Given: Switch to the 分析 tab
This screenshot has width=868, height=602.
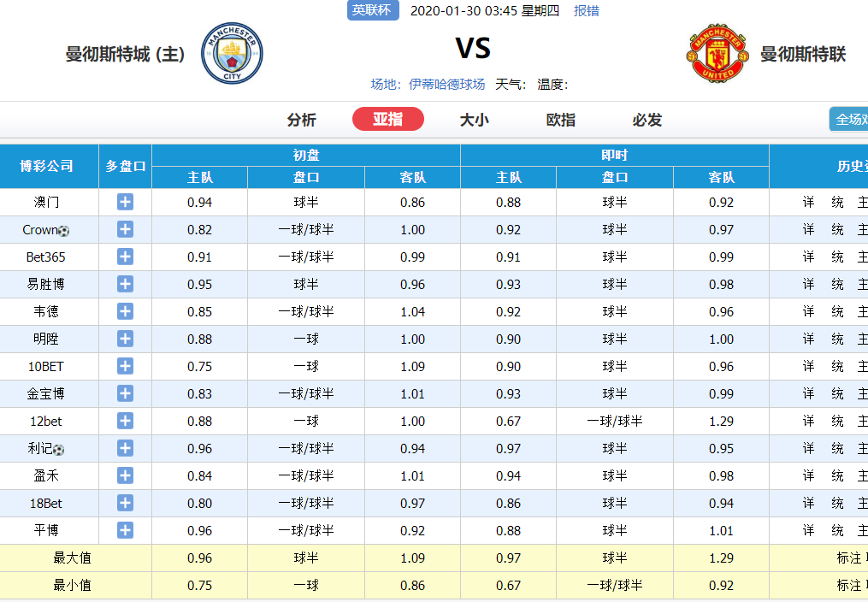Looking at the screenshot, I should (302, 120).
